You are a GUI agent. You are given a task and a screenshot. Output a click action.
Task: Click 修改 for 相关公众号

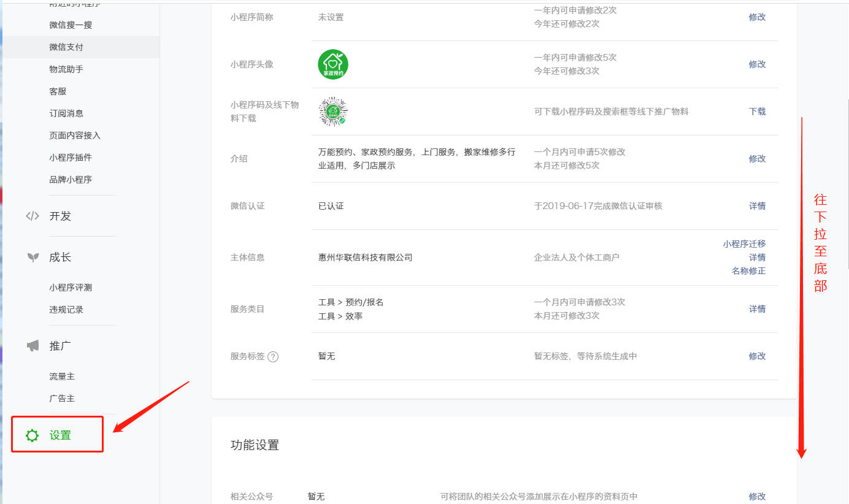click(757, 497)
